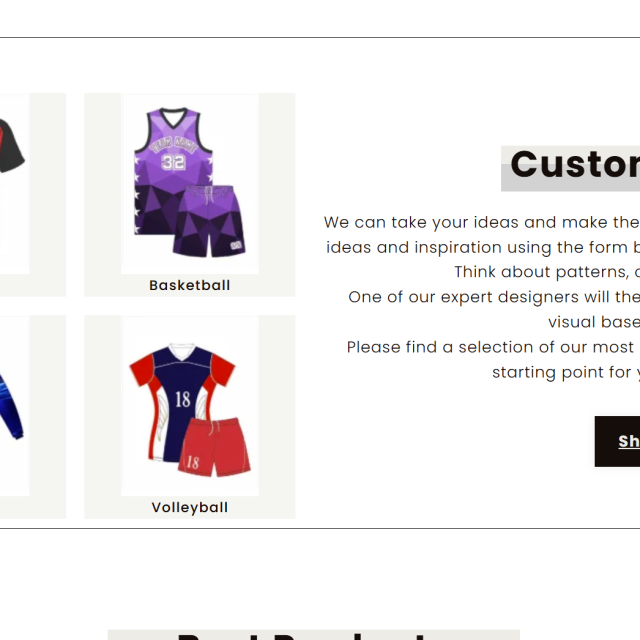Image resolution: width=640 pixels, height=640 pixels.
Task: Open the navy and red volleyball uniform image
Action: point(190,406)
